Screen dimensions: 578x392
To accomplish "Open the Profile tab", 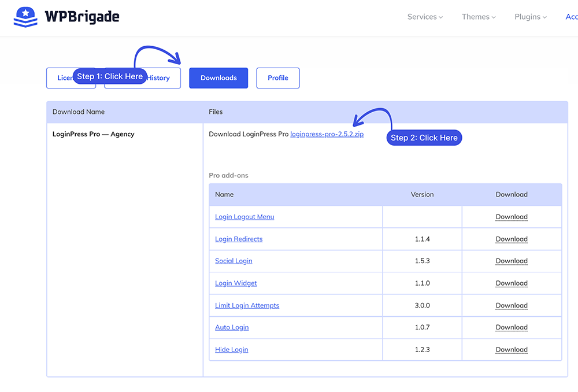I will [x=278, y=78].
